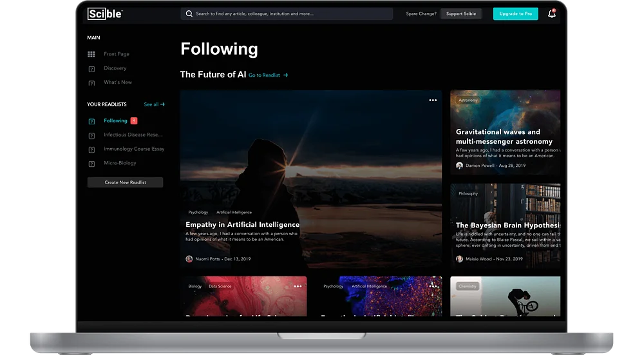Open What's New menu item
The width and height of the screenshot is (644, 355).
click(117, 82)
